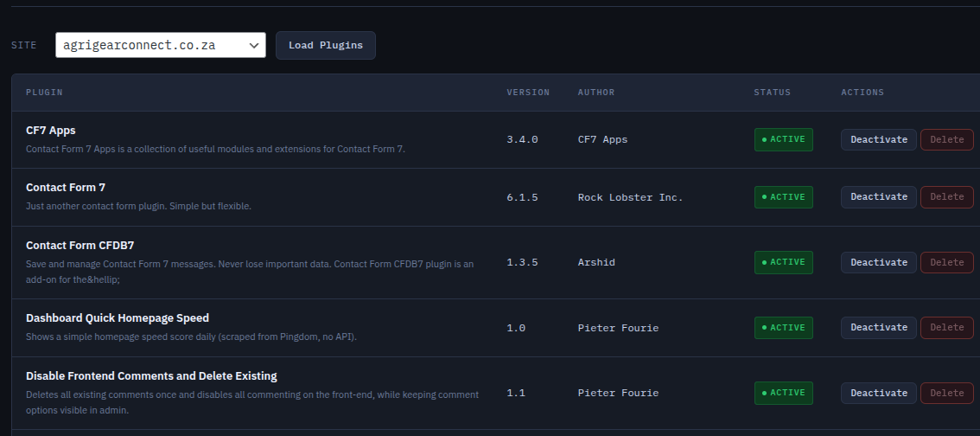Image resolution: width=980 pixels, height=436 pixels.
Task: Click description 'Contact Form 7 Apps is a collection'
Action: point(216,150)
